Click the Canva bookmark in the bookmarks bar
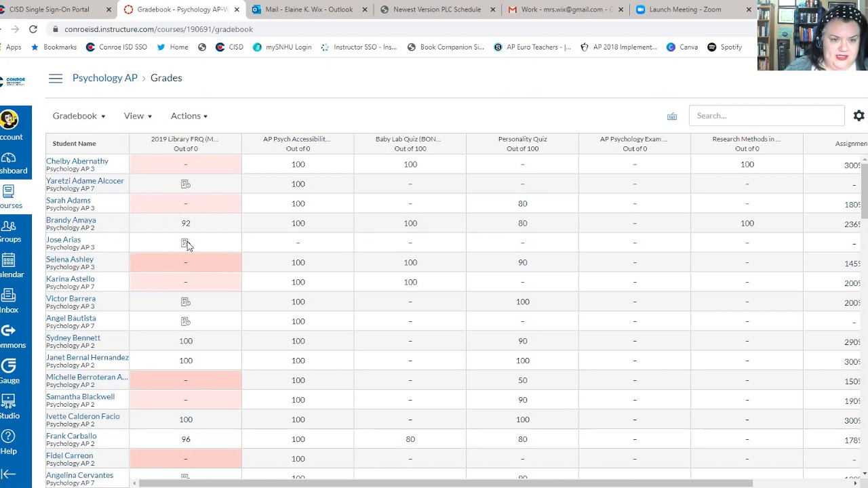This screenshot has height=488, width=868. (682, 47)
